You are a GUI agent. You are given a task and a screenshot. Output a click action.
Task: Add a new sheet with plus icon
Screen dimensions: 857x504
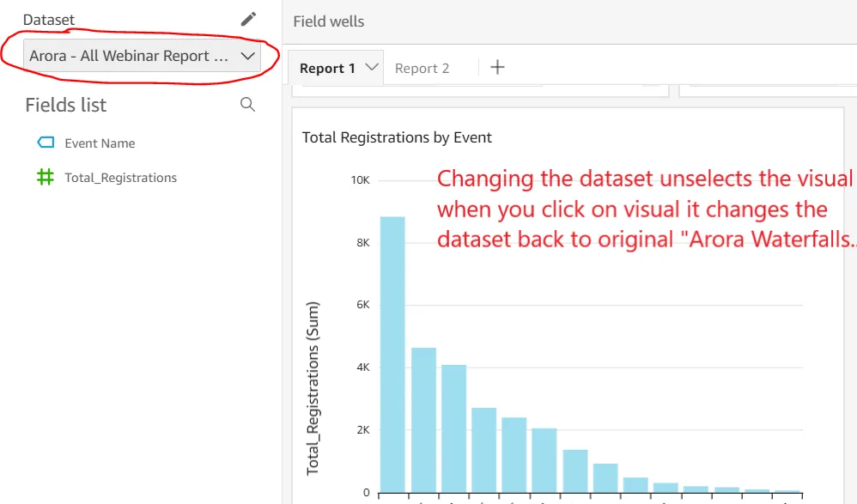point(497,67)
